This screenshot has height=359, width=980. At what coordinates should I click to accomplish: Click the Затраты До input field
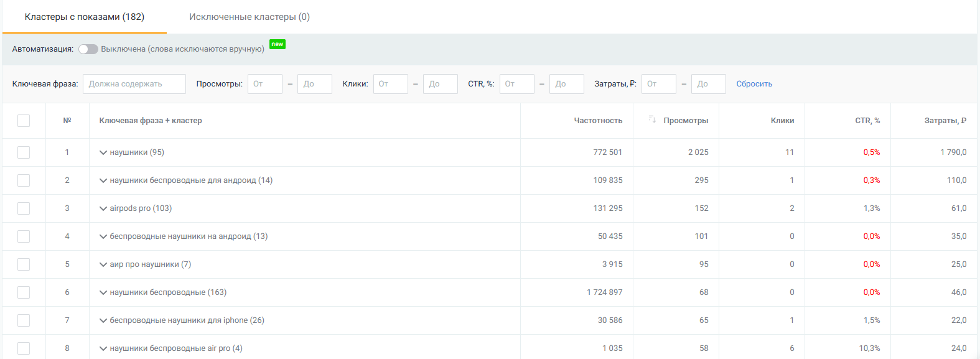(x=708, y=84)
